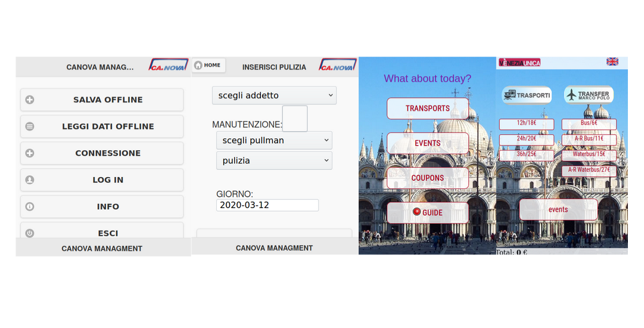Click the plus icon on Salva Offline
644x328 pixels.
point(30,100)
